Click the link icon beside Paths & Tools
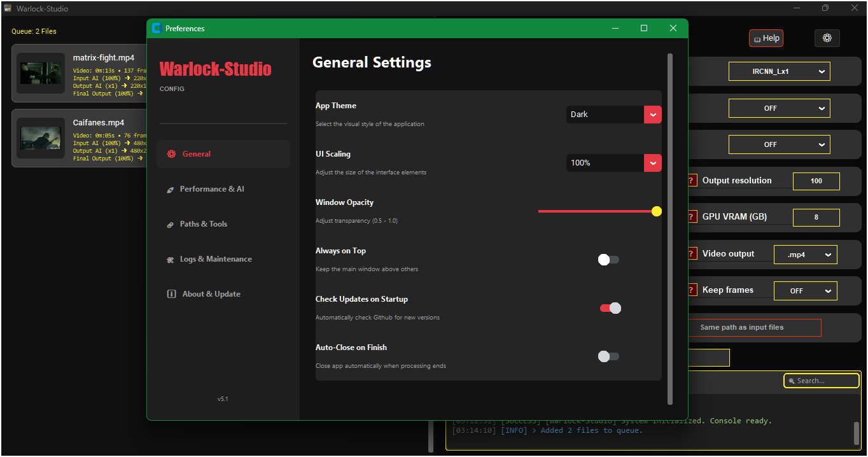Viewport: 868px width, 457px height. [170, 225]
